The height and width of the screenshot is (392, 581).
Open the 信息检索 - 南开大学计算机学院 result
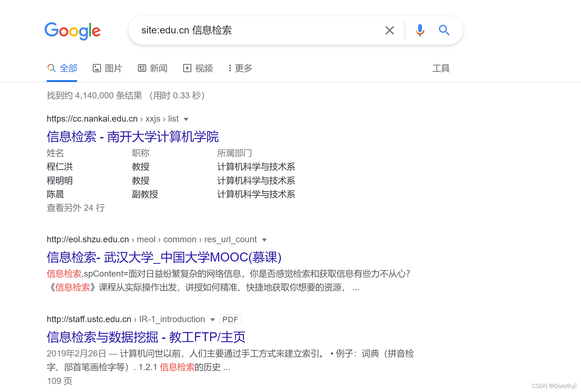point(132,136)
